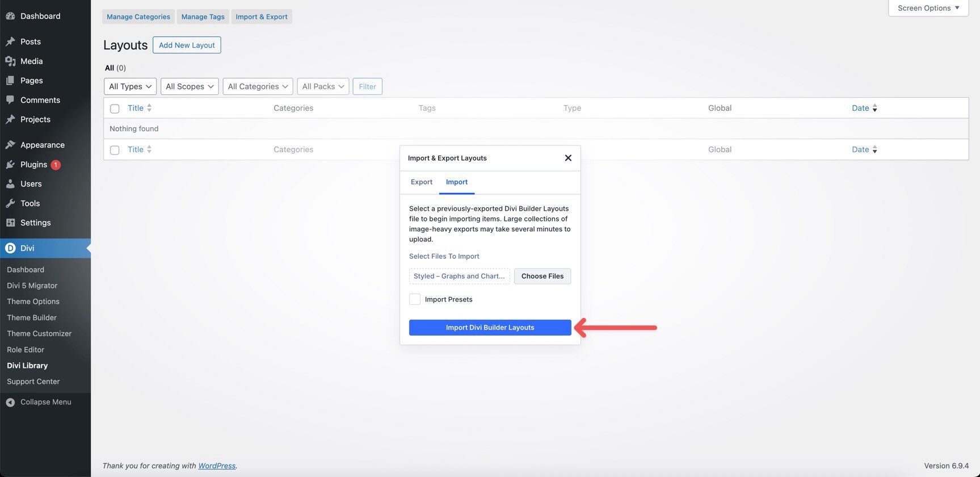Click sort arrows beside top Date header
Screen dimensions: 980x477
tap(874, 108)
